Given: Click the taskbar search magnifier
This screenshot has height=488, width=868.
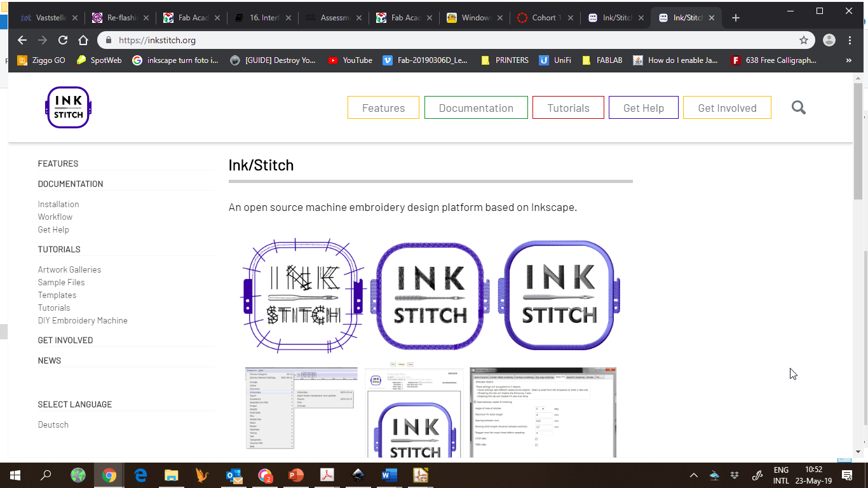Looking at the screenshot, I should pyautogui.click(x=46, y=475).
